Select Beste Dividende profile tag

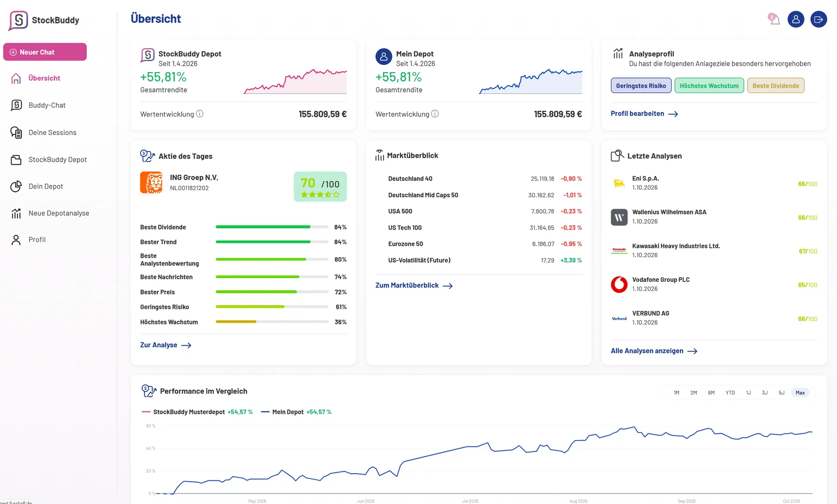tap(776, 86)
